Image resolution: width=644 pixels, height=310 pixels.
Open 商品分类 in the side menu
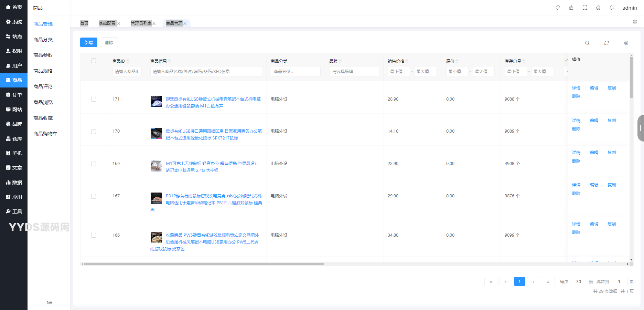pos(43,40)
